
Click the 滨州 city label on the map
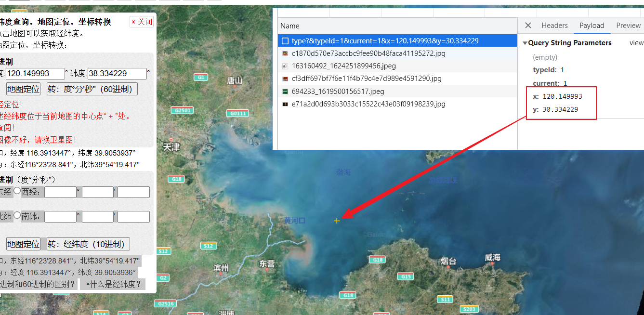[221, 268]
